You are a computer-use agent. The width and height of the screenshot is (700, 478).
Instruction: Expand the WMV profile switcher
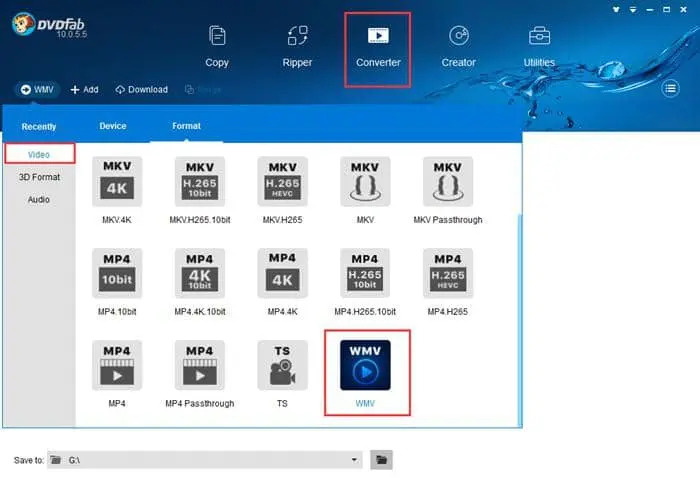[x=37, y=89]
